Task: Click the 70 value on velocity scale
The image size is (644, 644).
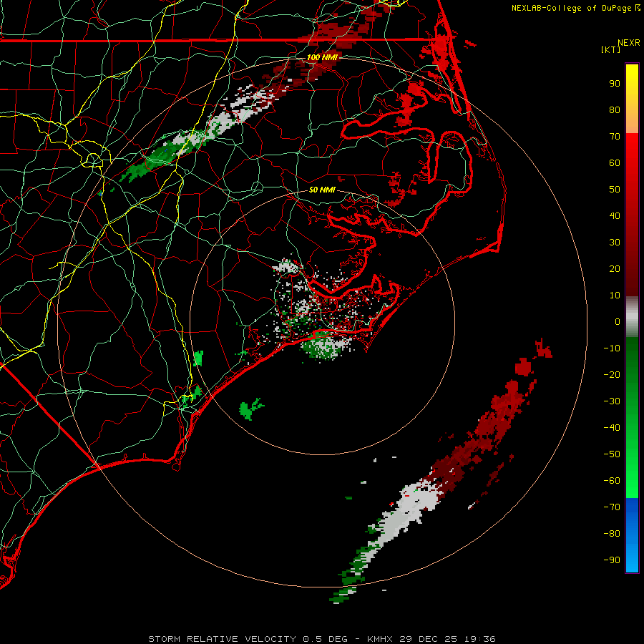Action: pos(615,137)
